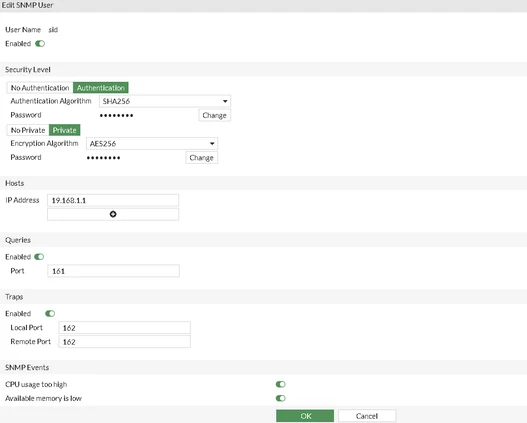Click the Edit SNMP User title
This screenshot has width=527, height=423.
(x=28, y=5)
